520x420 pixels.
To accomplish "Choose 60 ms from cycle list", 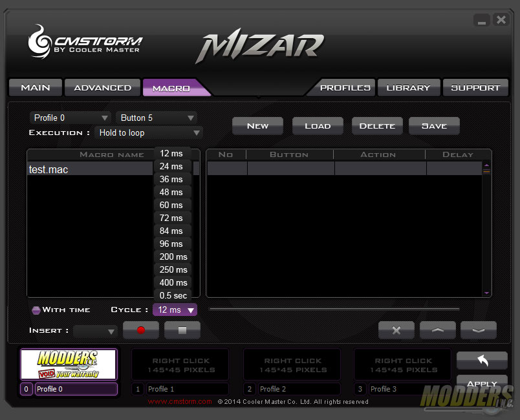I will pos(173,205).
